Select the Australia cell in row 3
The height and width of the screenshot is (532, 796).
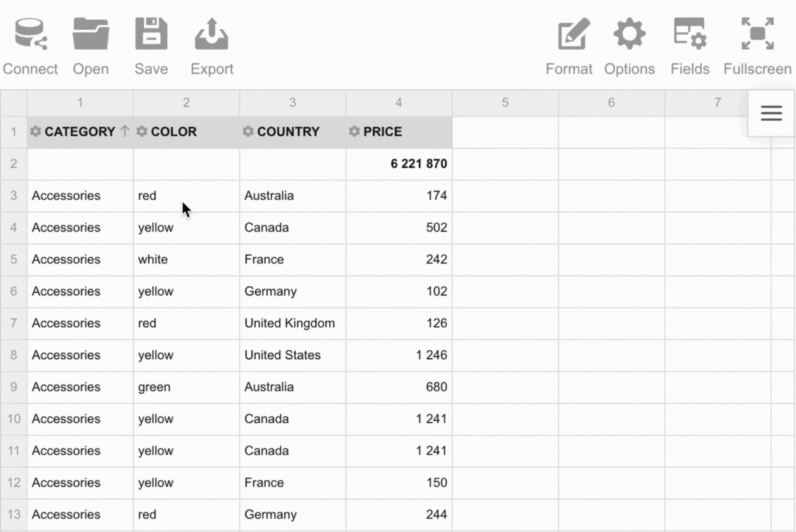pos(293,196)
